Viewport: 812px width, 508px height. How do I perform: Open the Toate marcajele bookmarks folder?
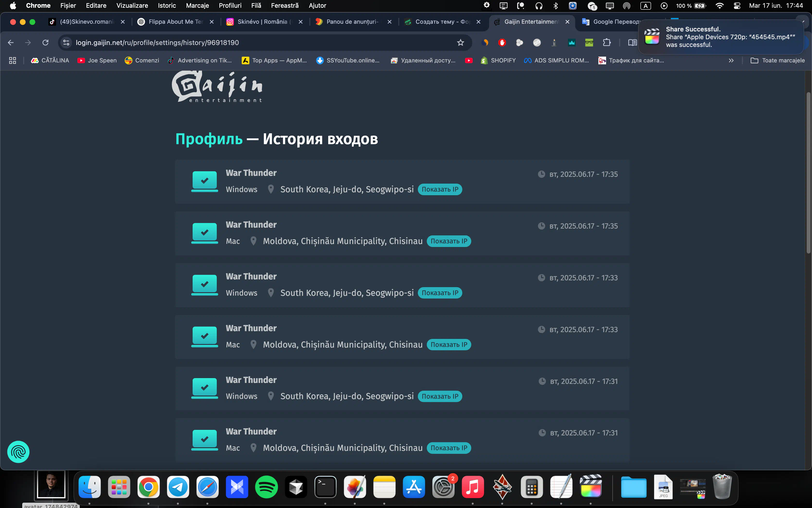(778, 60)
